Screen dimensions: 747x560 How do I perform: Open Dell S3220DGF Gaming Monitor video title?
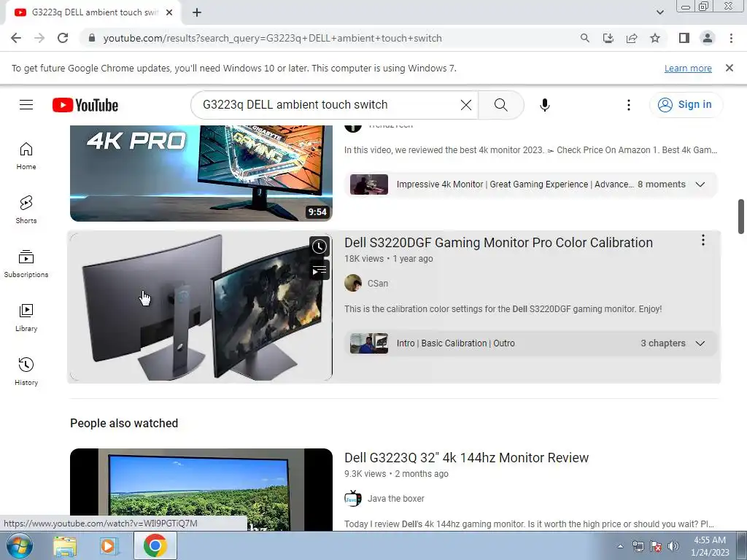click(498, 242)
